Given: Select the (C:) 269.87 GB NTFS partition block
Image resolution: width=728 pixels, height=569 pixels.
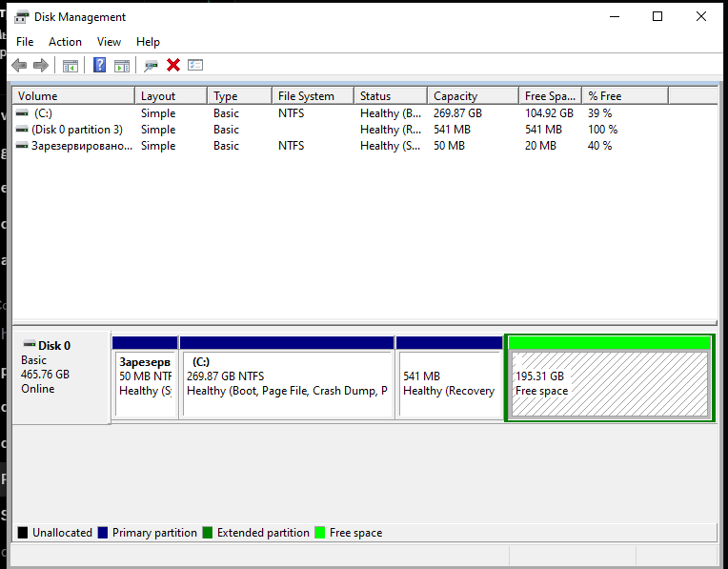Looking at the screenshot, I should coord(287,377).
